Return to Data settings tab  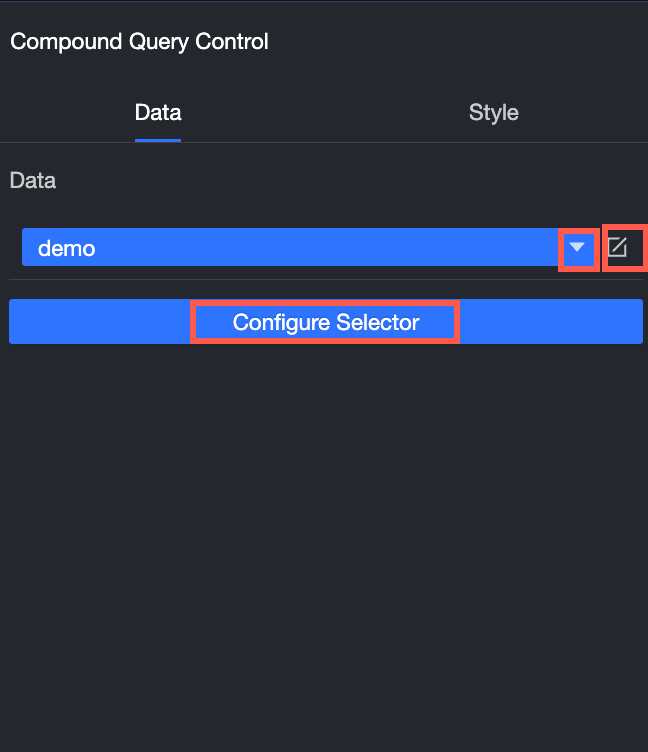158,112
